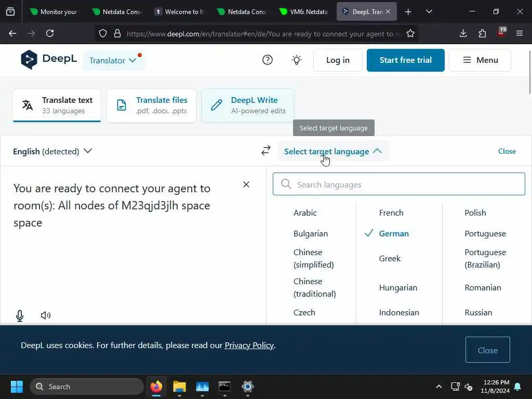This screenshot has width=532, height=399.
Task: Click the Search languages field
Action: coord(399,184)
